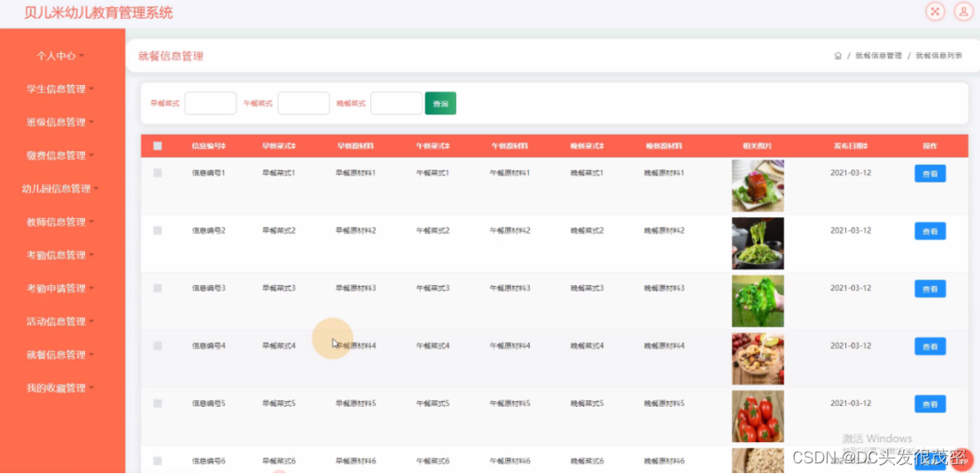Click cell 早餐原材料4
Image resolution: width=980 pixels, height=474 pixels.
(355, 346)
